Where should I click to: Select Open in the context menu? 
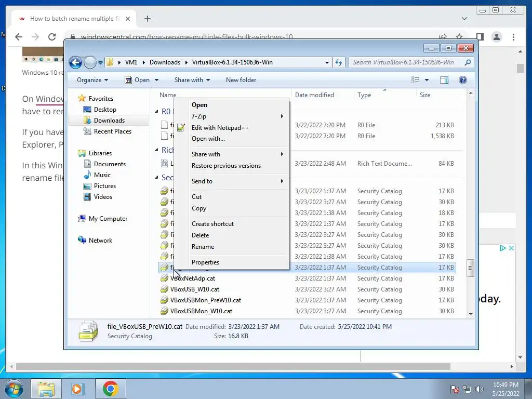point(231,105)
